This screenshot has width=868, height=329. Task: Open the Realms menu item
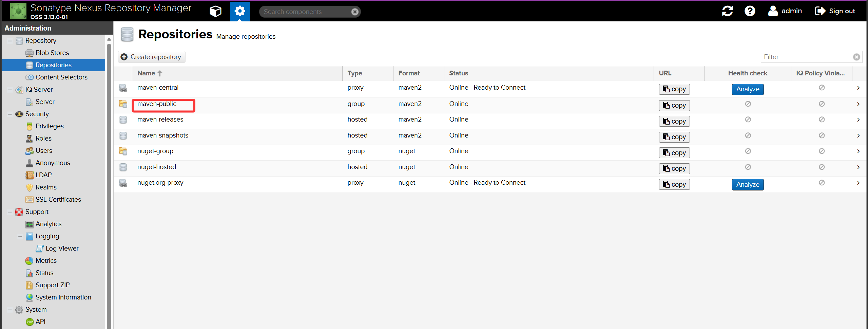click(x=46, y=187)
